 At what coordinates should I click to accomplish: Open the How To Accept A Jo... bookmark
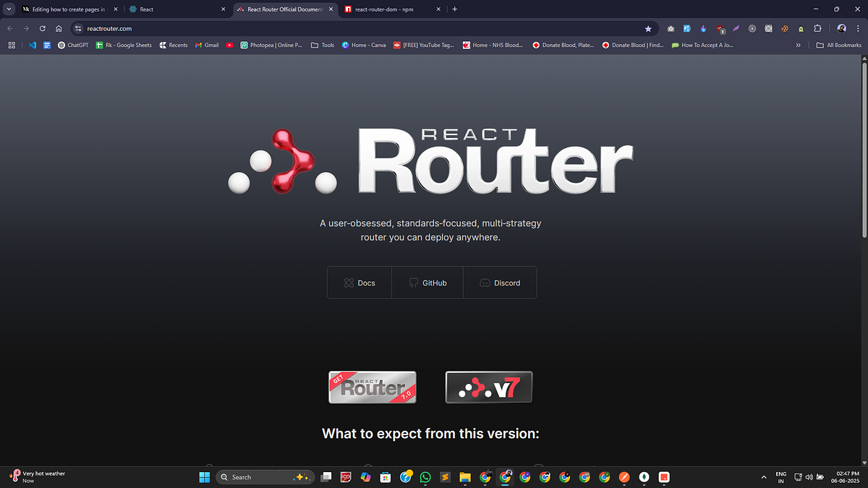click(702, 45)
